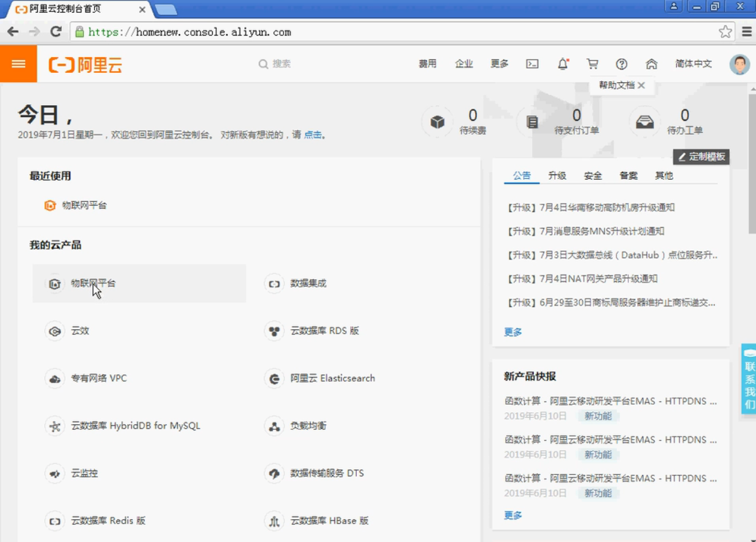Close the 阿里云控制台首页 browser tab

pyautogui.click(x=142, y=9)
